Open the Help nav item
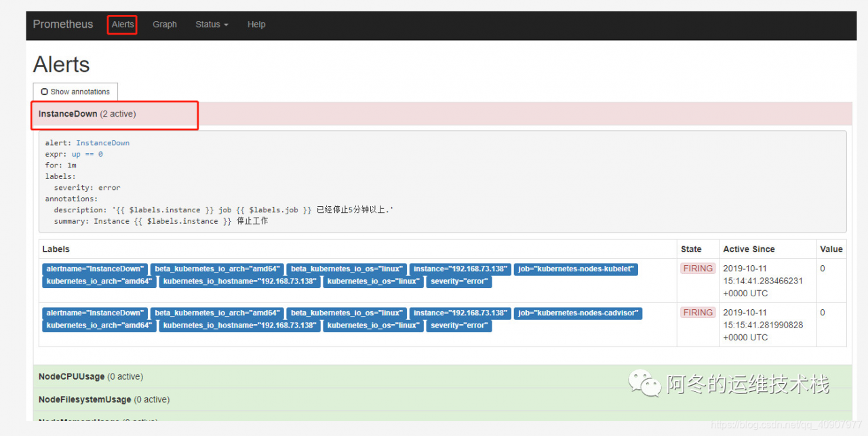Image resolution: width=868 pixels, height=436 pixels. 256,24
